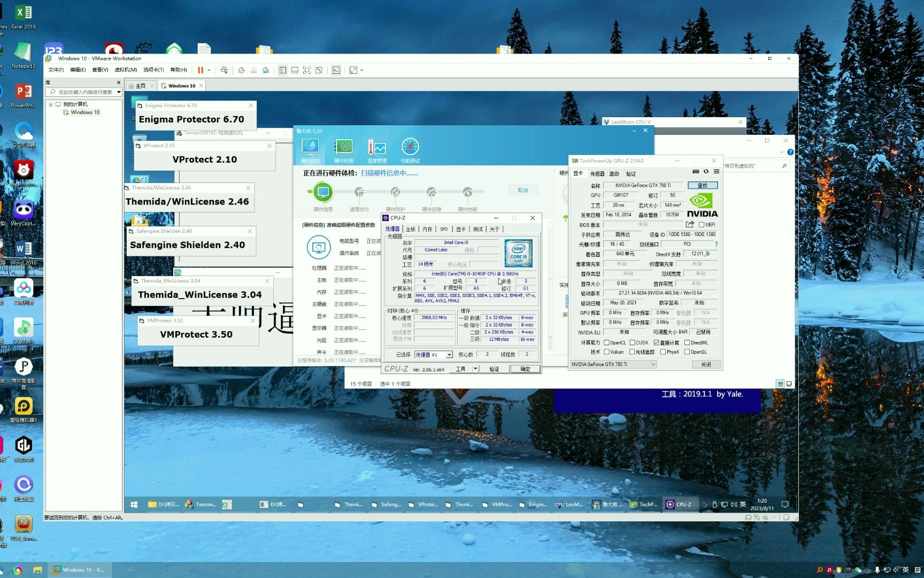The width and height of the screenshot is (924, 578).
Task: Click the GPU-Z screenshot camera icon
Action: click(x=696, y=172)
